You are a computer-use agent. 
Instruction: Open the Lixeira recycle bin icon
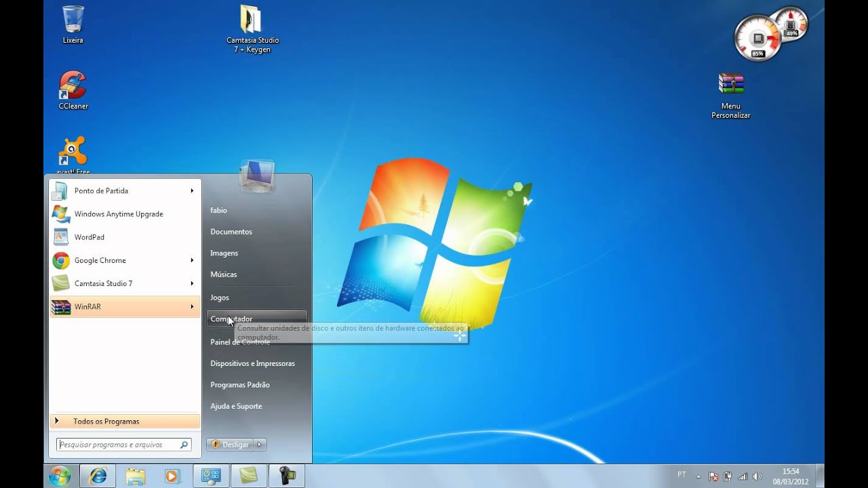point(73,24)
